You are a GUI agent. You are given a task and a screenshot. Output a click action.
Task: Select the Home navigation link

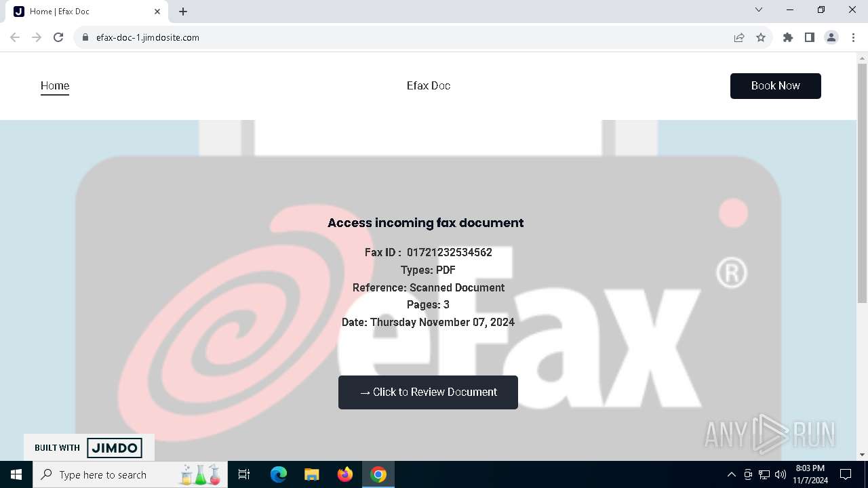[55, 86]
